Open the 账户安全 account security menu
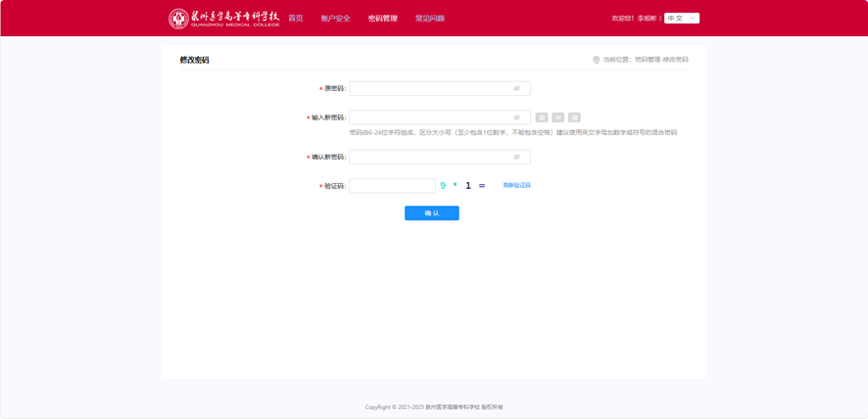The height and width of the screenshot is (419, 868). (x=335, y=19)
